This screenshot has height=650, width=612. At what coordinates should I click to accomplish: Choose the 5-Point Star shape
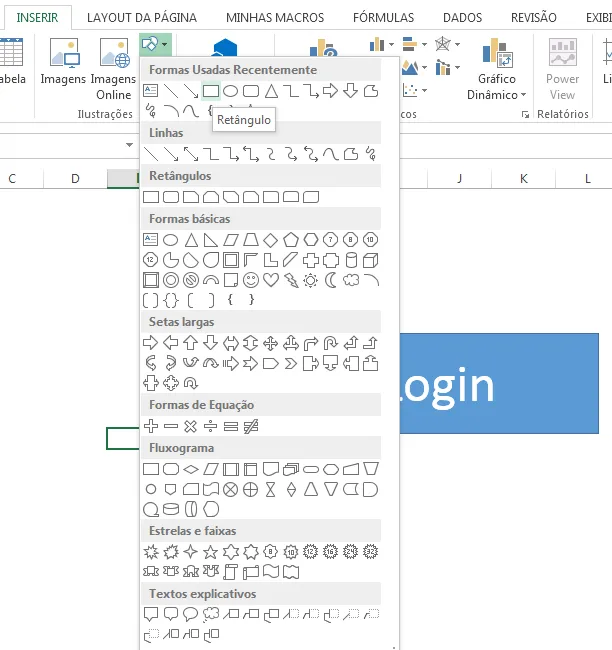pyautogui.click(x=210, y=552)
